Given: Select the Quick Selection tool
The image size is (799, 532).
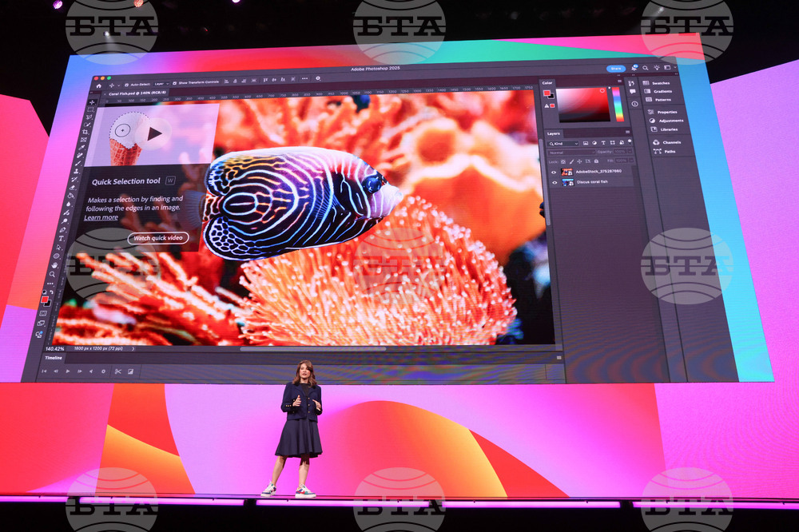Looking at the screenshot, I should (x=86, y=125).
